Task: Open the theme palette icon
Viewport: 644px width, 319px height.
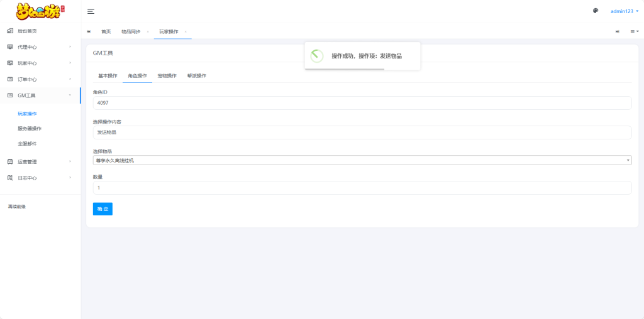Action: (596, 11)
